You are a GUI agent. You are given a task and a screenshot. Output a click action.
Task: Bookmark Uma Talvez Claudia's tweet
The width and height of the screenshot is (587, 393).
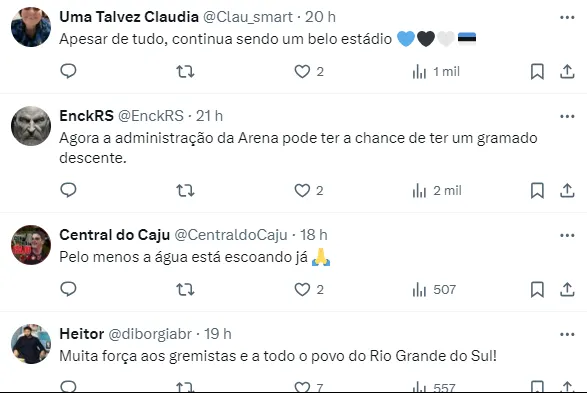[x=537, y=71]
